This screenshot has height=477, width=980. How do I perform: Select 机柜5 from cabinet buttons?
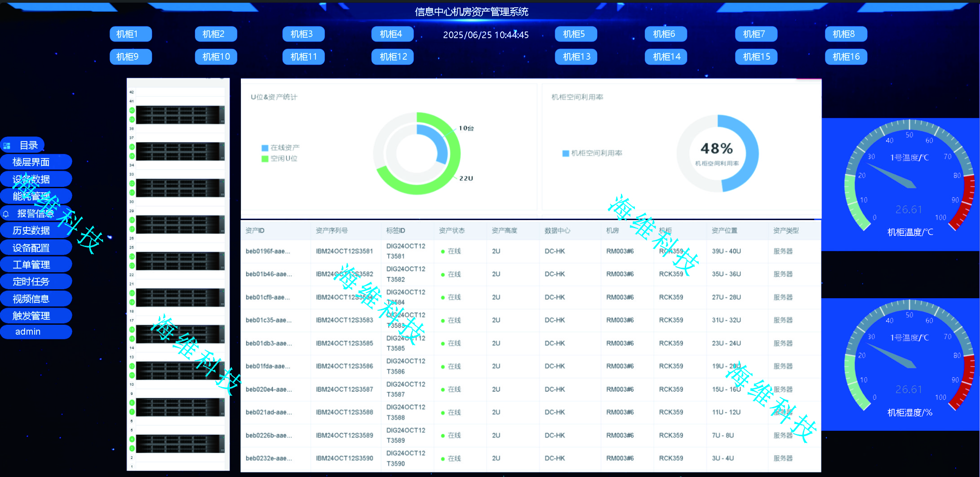[x=576, y=34]
